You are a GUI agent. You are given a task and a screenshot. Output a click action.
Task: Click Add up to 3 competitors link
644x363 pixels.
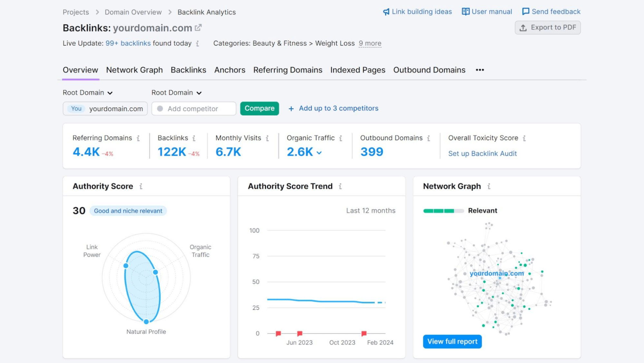[339, 108]
